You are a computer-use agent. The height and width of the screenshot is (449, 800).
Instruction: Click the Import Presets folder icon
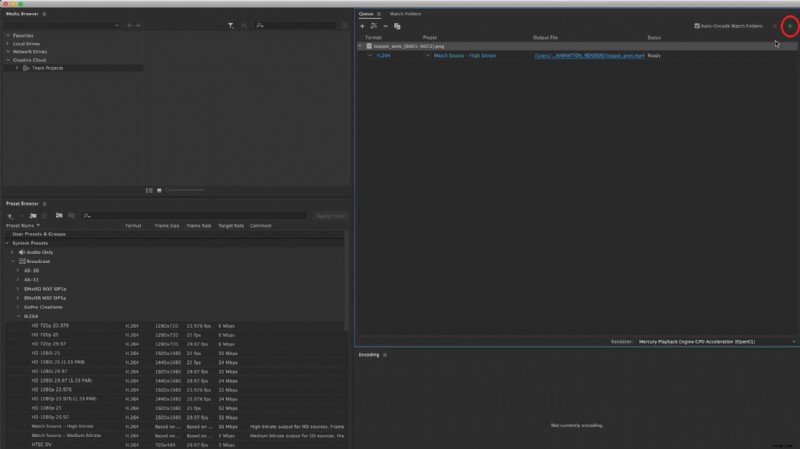click(x=59, y=215)
